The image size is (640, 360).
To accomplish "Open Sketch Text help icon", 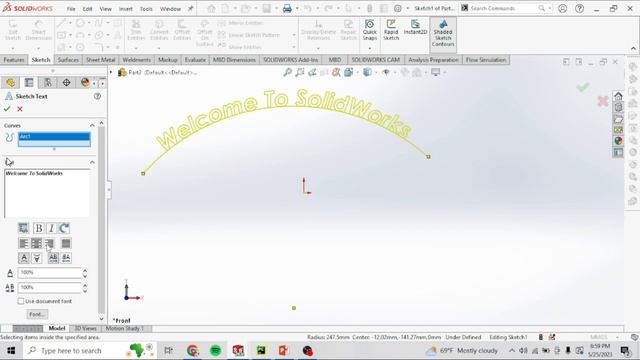I will tap(97, 96).
